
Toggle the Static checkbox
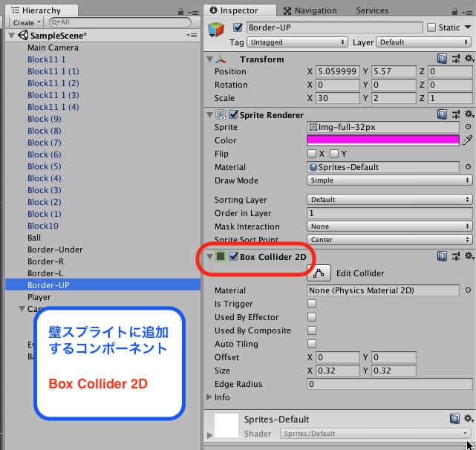coord(431,27)
